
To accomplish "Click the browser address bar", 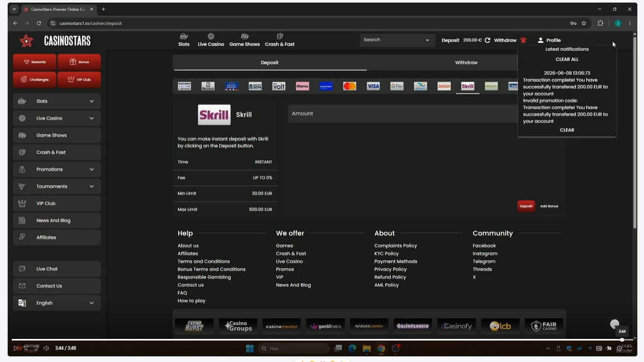I will coord(306,23).
